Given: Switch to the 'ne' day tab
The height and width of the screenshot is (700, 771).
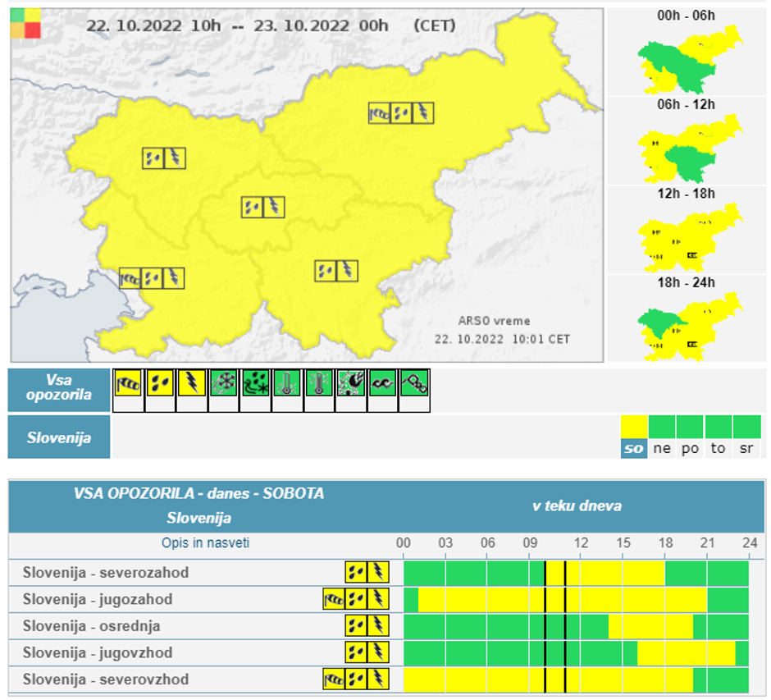Looking at the screenshot, I should (x=662, y=448).
